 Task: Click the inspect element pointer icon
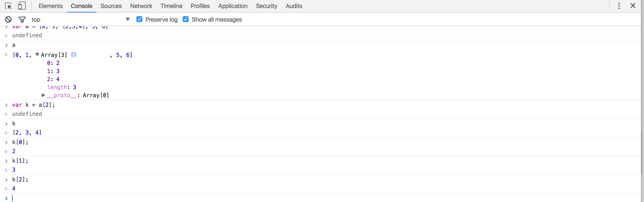(x=8, y=6)
